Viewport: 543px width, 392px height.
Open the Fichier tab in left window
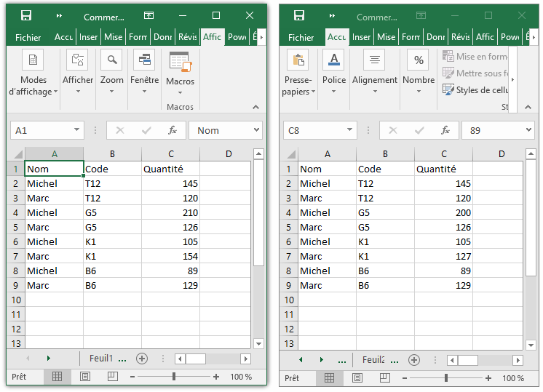coord(28,37)
